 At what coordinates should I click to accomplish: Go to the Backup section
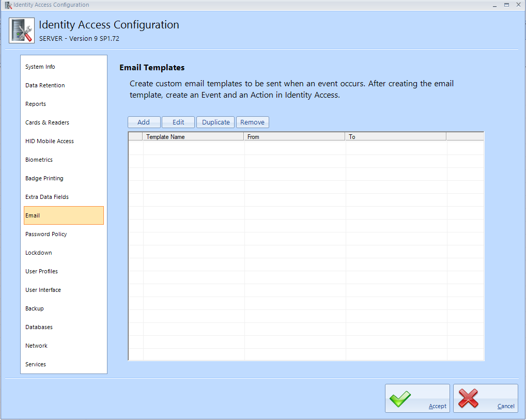64,308
